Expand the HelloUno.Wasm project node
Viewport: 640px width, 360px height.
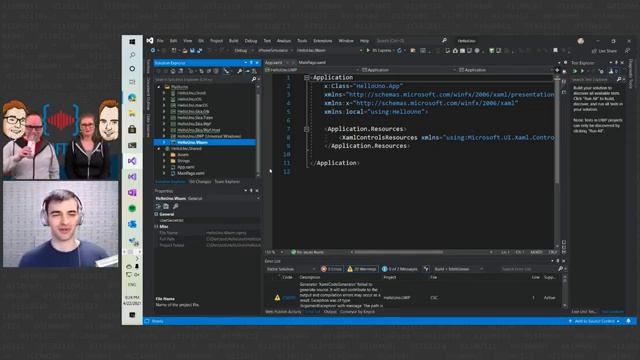point(164,142)
